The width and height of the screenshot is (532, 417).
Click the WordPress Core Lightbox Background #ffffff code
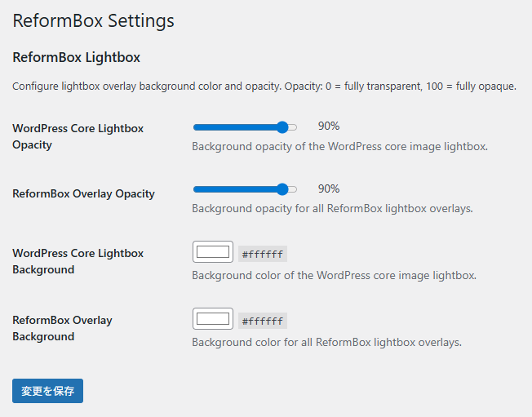coord(263,254)
